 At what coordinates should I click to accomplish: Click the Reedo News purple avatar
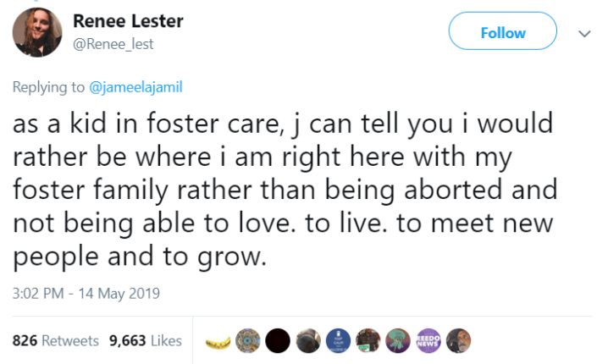(428, 340)
